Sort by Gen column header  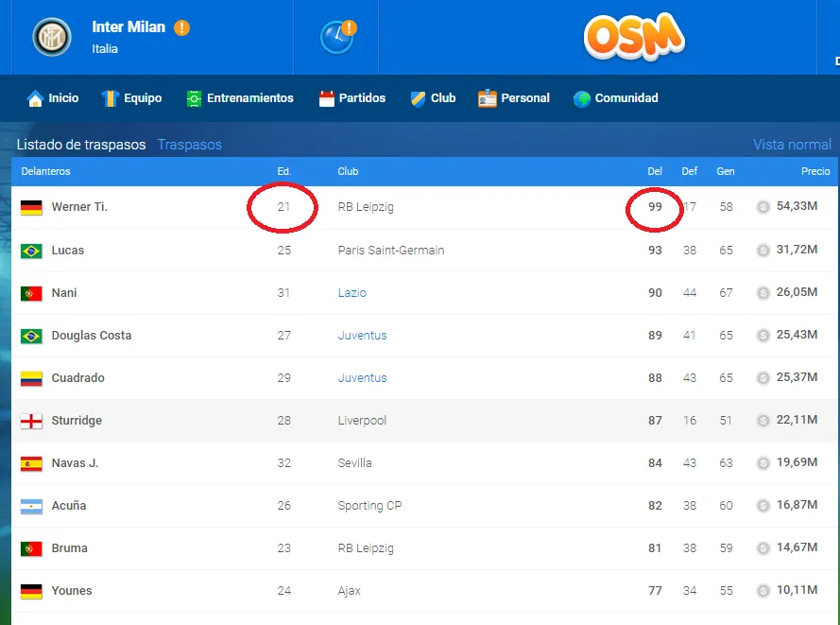726,171
